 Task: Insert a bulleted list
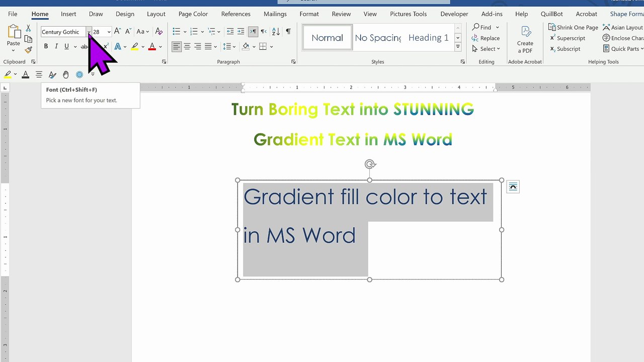pos(176,32)
